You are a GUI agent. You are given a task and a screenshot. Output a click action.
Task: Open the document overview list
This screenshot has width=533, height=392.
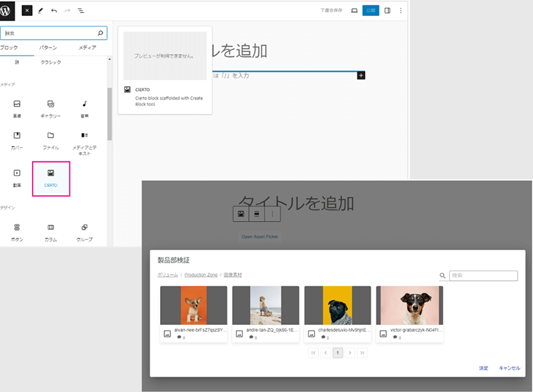[x=81, y=10]
